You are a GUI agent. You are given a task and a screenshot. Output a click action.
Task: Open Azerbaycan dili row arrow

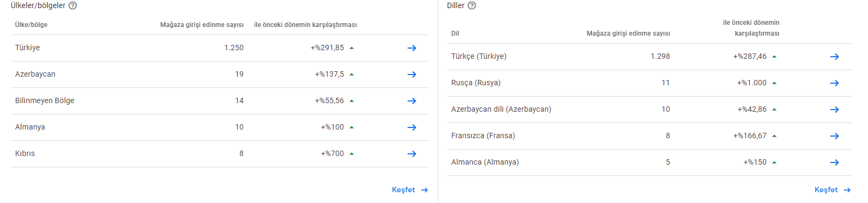(x=835, y=110)
